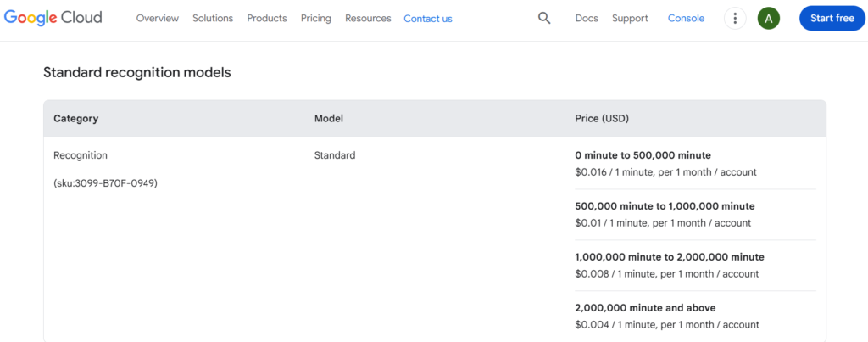This screenshot has height=342, width=868.
Task: Open the Support page link
Action: (630, 18)
